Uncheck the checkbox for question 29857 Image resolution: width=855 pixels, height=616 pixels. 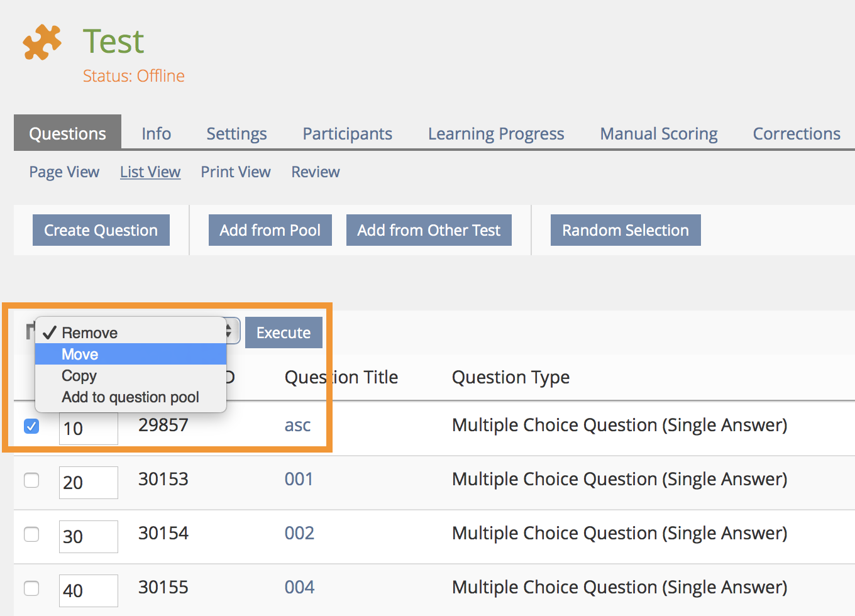[31, 426]
